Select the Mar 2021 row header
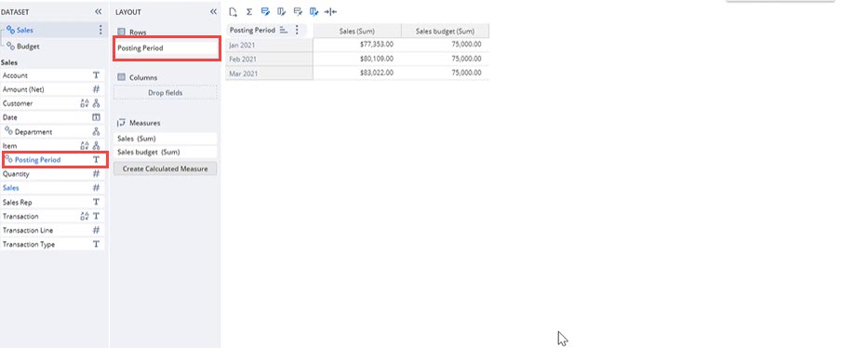Viewport: 868px width, 348px height. 269,73
